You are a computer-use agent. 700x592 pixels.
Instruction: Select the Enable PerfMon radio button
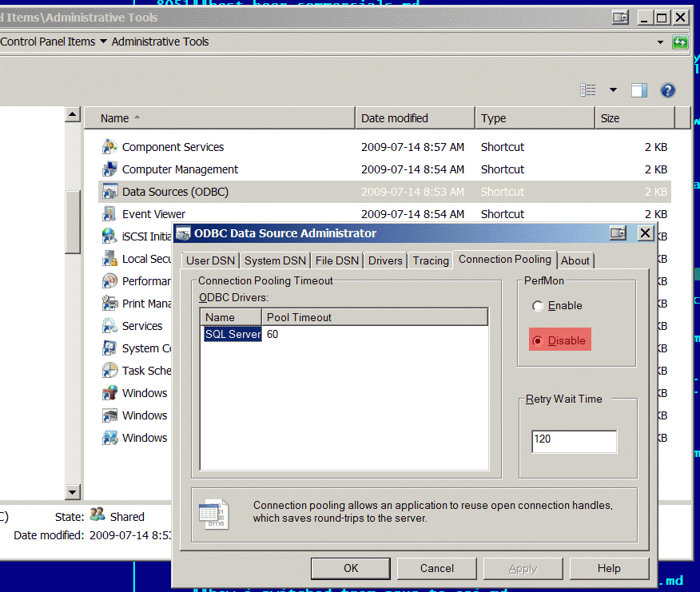[x=538, y=306]
